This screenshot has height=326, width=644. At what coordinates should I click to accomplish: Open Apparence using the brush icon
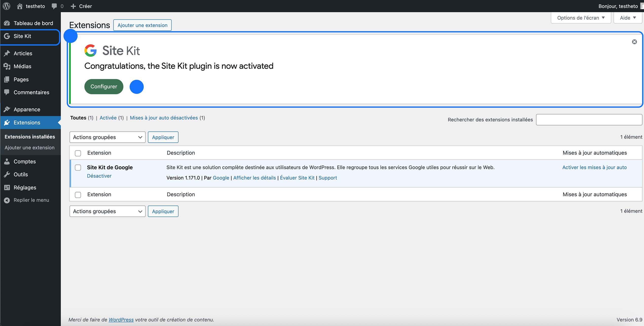pos(27,109)
